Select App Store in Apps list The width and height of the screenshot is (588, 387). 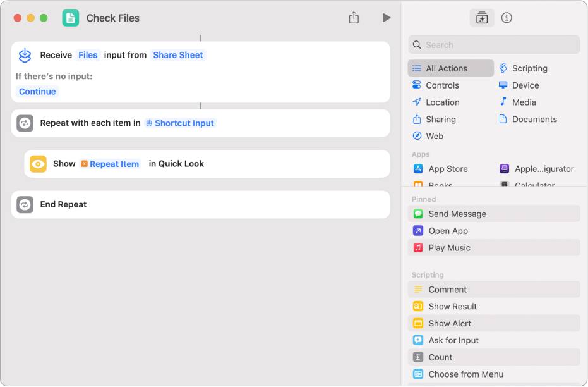point(448,169)
